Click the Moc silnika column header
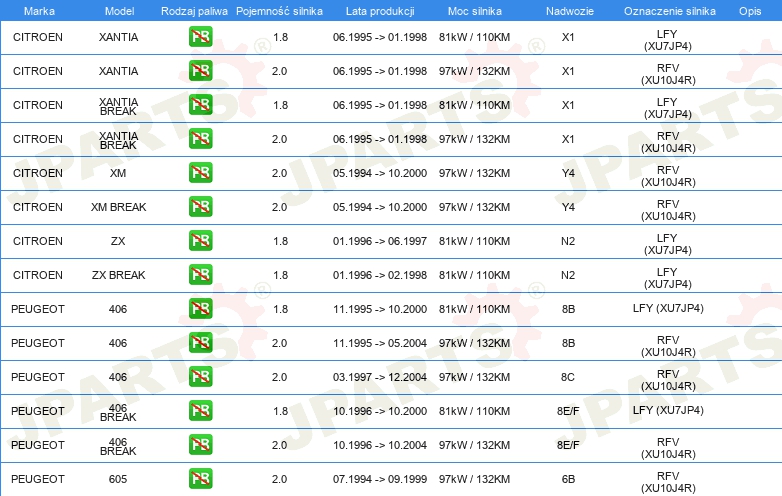Image resolution: width=782 pixels, height=496 pixels. 474,10
